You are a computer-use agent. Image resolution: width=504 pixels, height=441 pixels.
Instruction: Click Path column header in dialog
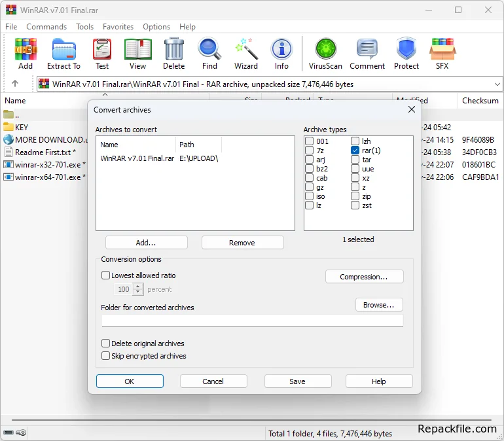198,145
